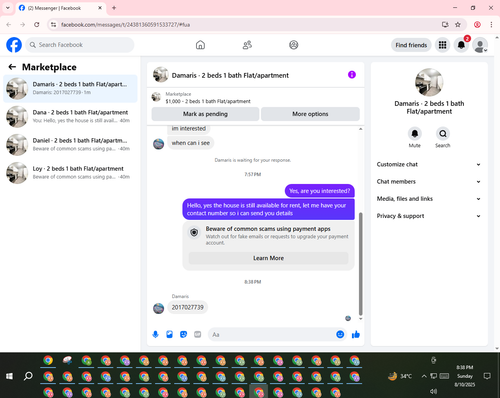The width and height of the screenshot is (500, 398).
Task: Click the browser address bar URL
Action: pos(126,25)
